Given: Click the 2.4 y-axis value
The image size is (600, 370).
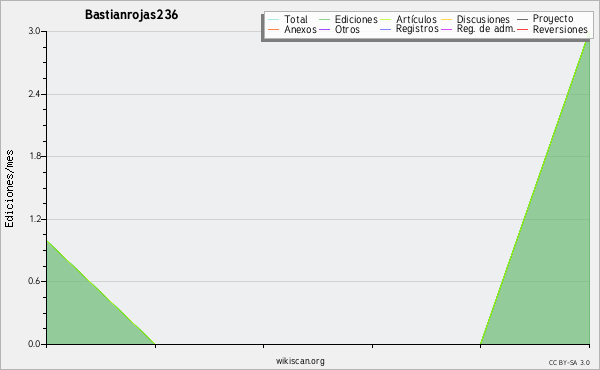Looking at the screenshot, I should click(34, 94).
